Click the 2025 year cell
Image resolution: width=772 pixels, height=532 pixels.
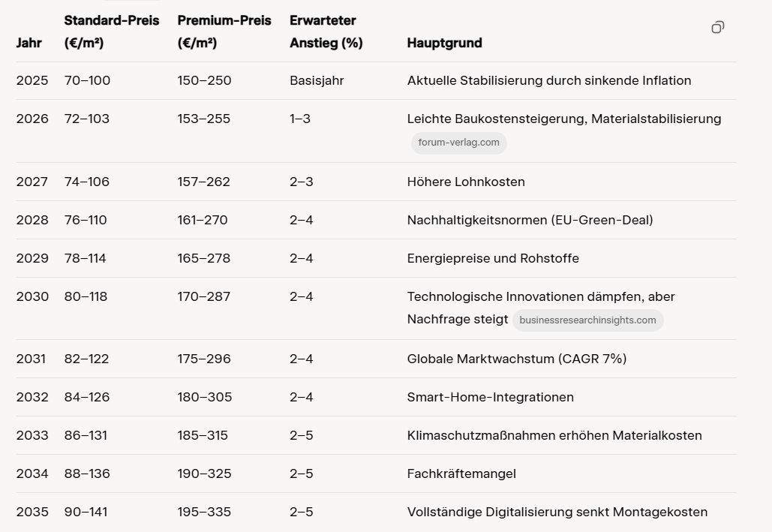32,81
